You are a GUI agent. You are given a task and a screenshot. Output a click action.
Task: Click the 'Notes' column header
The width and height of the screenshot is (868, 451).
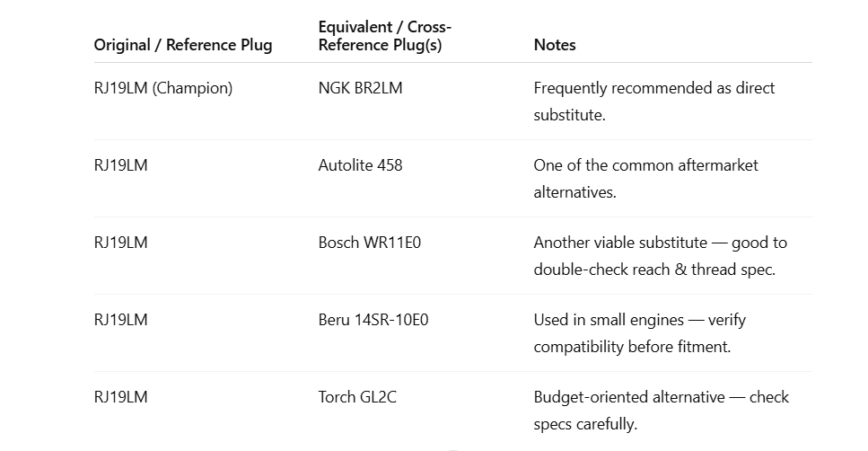[554, 45]
